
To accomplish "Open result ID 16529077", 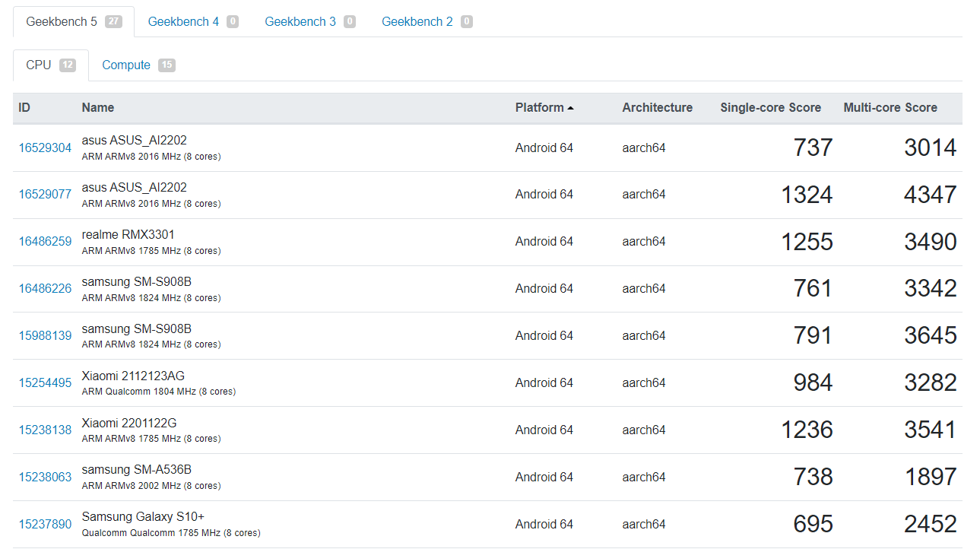I will click(x=45, y=195).
